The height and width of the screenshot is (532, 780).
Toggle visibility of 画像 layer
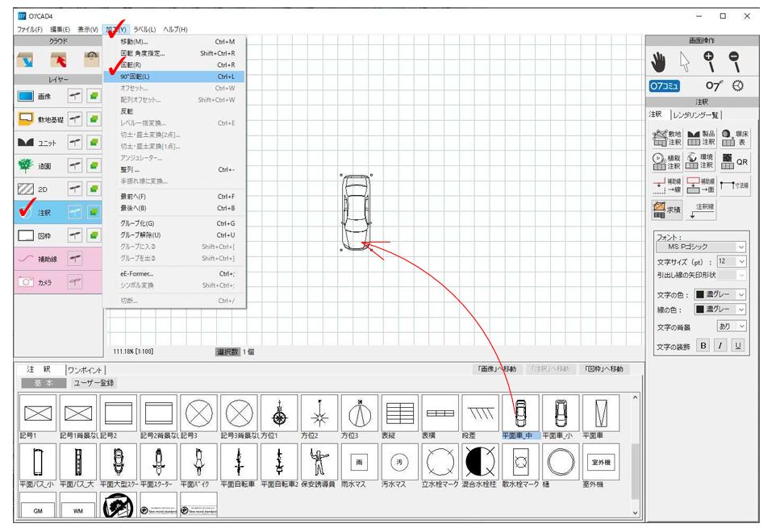point(75,96)
